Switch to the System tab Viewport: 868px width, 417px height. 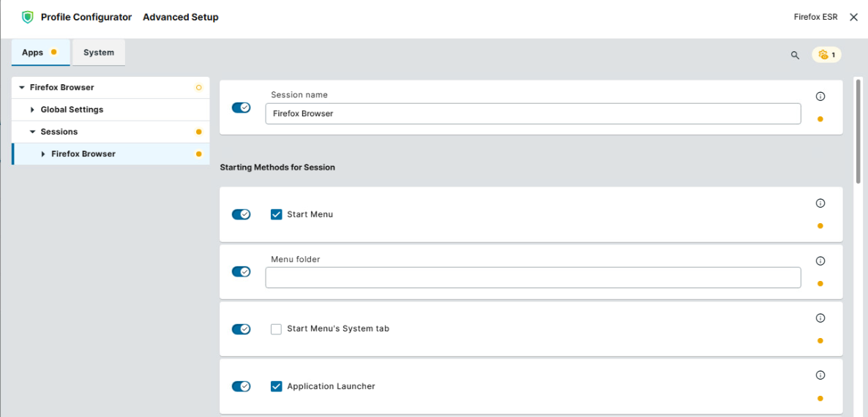(99, 53)
